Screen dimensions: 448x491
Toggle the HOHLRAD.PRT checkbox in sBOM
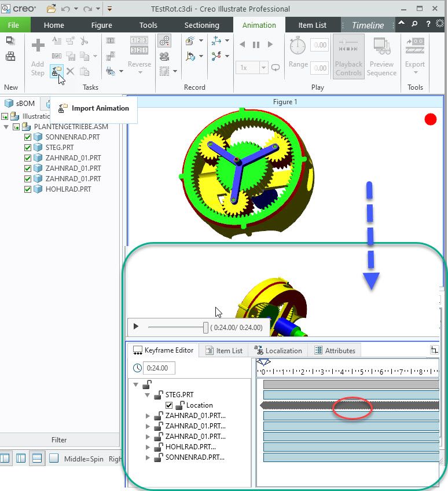pos(28,189)
